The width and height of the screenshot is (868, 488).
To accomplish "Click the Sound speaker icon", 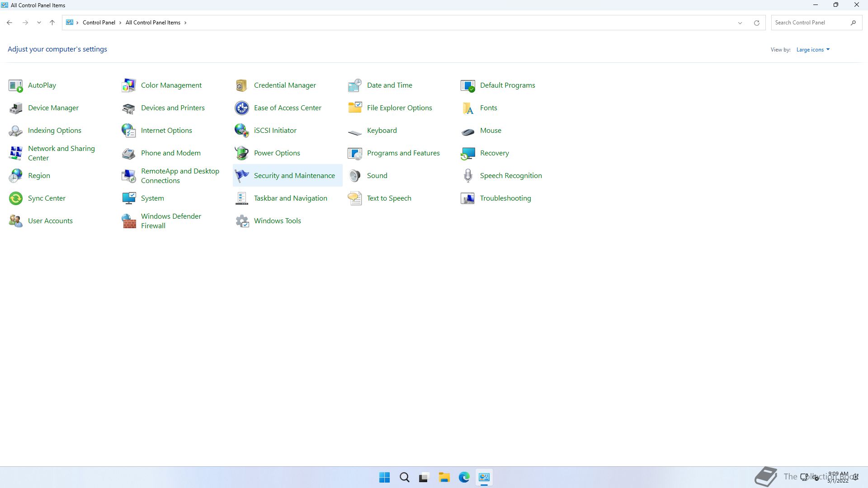I will tap(355, 176).
